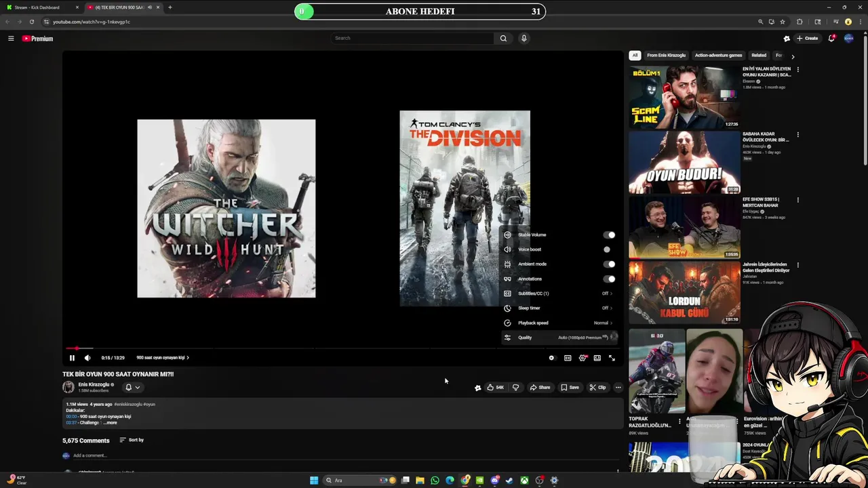
Task: Click the Clip button
Action: tap(597, 388)
